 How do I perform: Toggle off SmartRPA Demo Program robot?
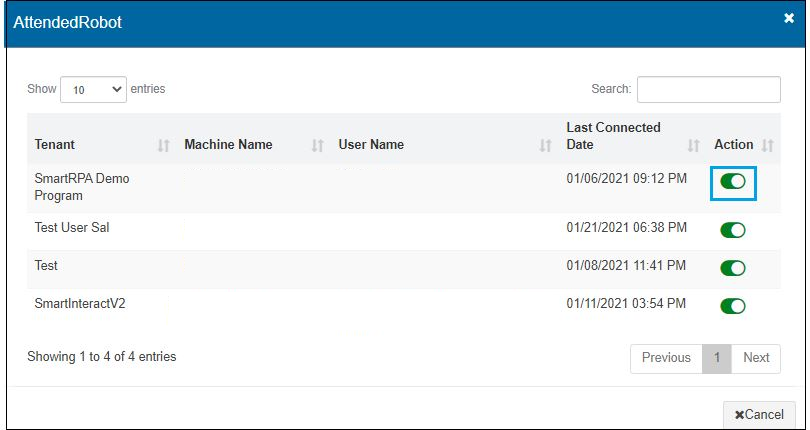(733, 182)
